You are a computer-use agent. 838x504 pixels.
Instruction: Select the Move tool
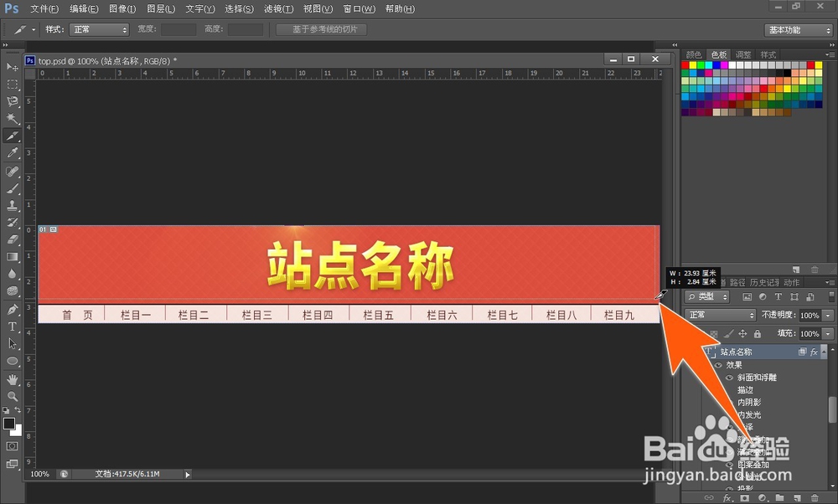(13, 67)
